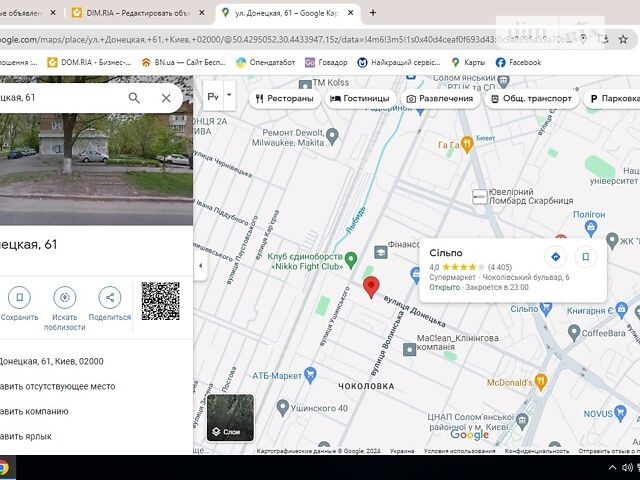640x480 pixels.
Task: Open Условия использования link
Action: coord(459,451)
